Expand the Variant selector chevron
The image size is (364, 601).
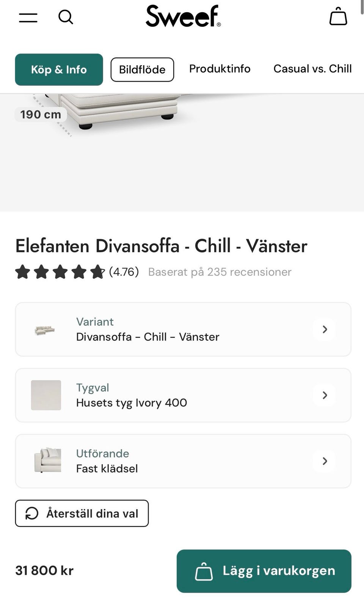coord(325,329)
